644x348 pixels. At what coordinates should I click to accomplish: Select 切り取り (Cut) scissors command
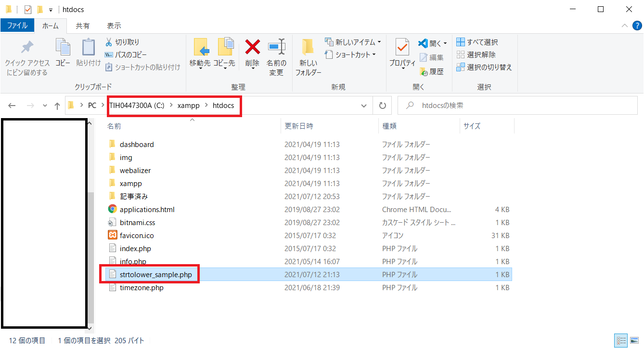pyautogui.click(x=122, y=42)
